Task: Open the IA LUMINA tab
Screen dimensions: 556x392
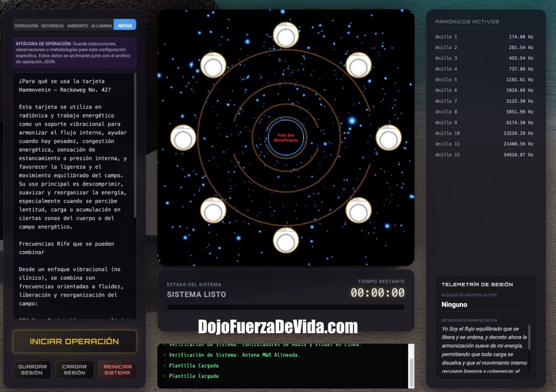Action: (101, 26)
